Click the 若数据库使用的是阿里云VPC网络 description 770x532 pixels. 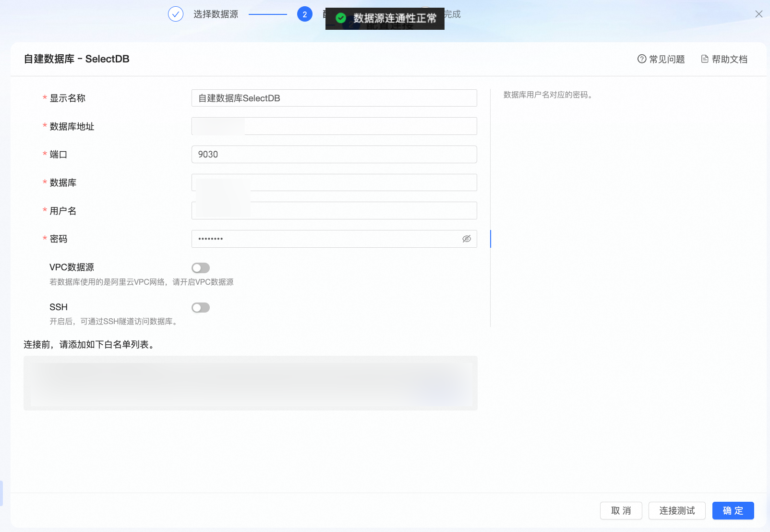[142, 282]
